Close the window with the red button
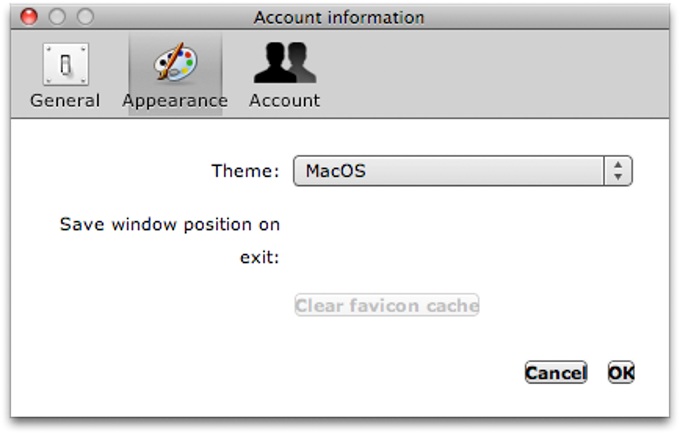680x434 pixels. click(x=29, y=17)
